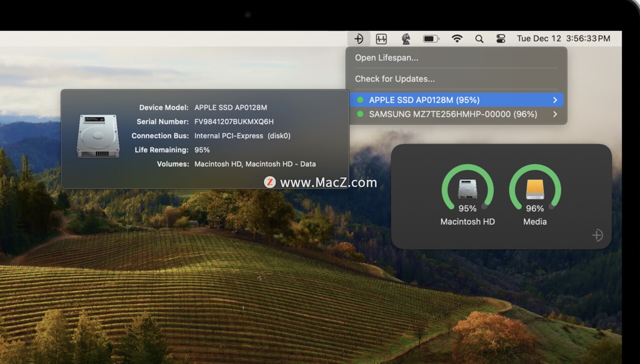The height and width of the screenshot is (364, 640).
Task: Click the Macintosh HD widget label
Action: coord(467,222)
